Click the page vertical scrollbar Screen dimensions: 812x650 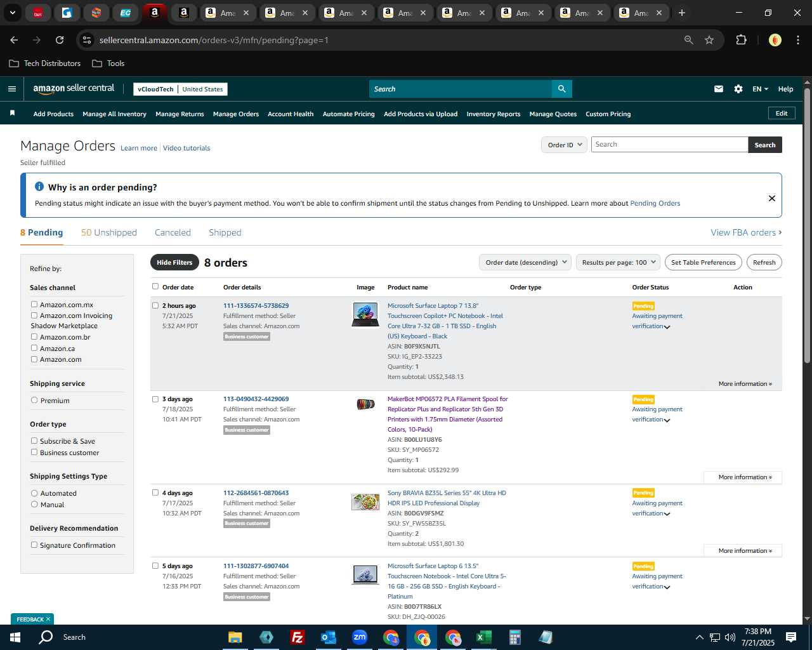pos(807,225)
